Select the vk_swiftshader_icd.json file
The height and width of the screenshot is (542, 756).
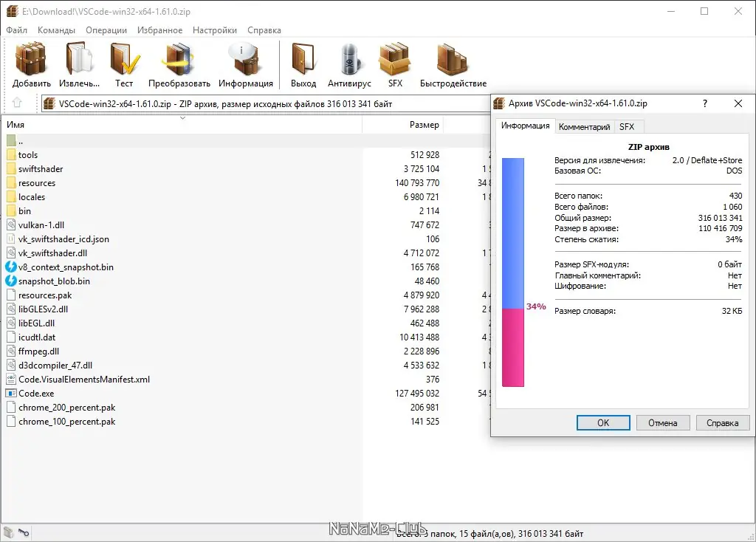coord(63,239)
